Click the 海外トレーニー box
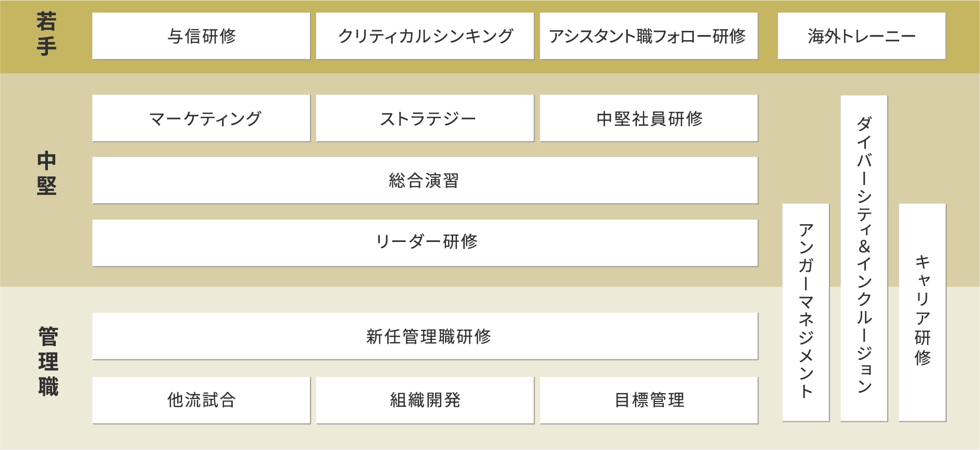 pos(861,36)
